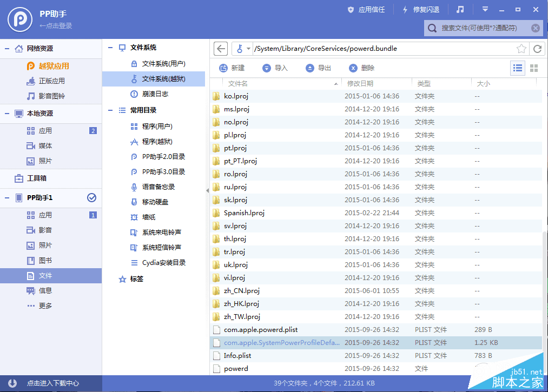Click the favorite star on the path bar
548x392 pixels.
click(521, 49)
